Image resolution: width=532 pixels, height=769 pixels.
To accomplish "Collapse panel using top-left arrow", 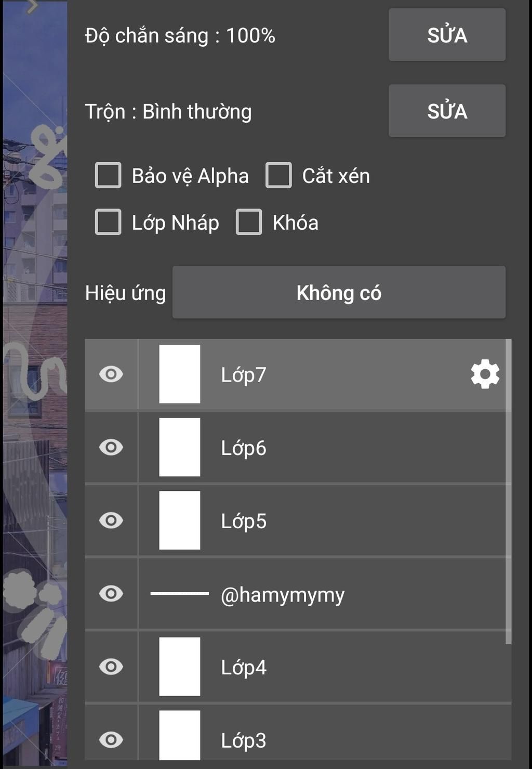I will (32, 6).
